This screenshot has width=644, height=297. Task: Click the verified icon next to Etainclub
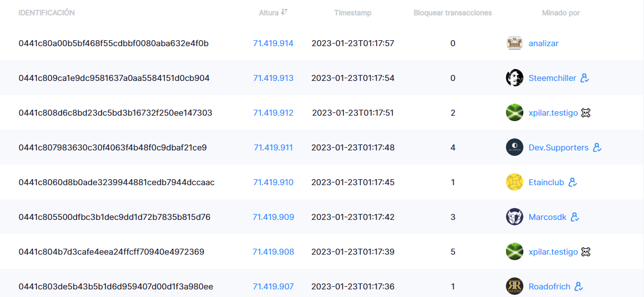[x=573, y=182]
